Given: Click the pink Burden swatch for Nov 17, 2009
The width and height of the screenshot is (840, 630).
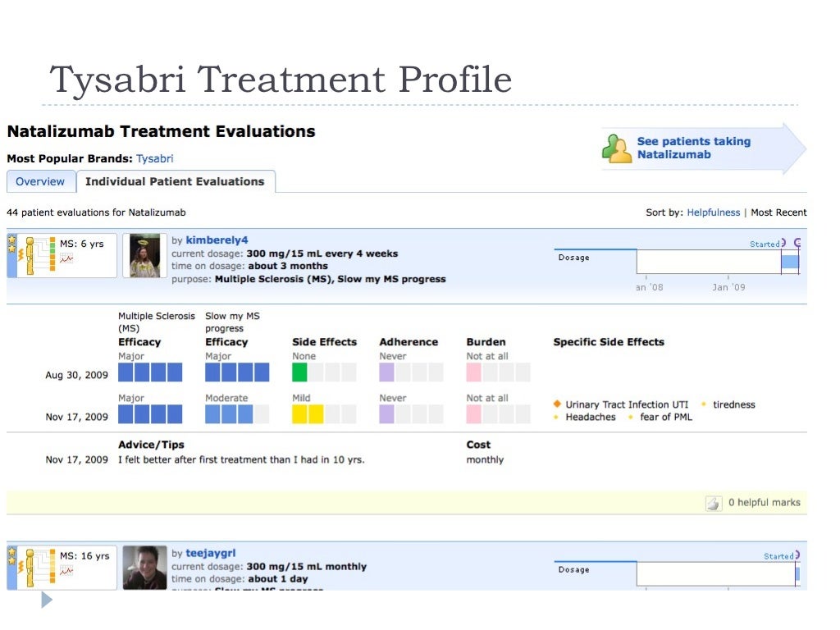Looking at the screenshot, I should 473,414.
